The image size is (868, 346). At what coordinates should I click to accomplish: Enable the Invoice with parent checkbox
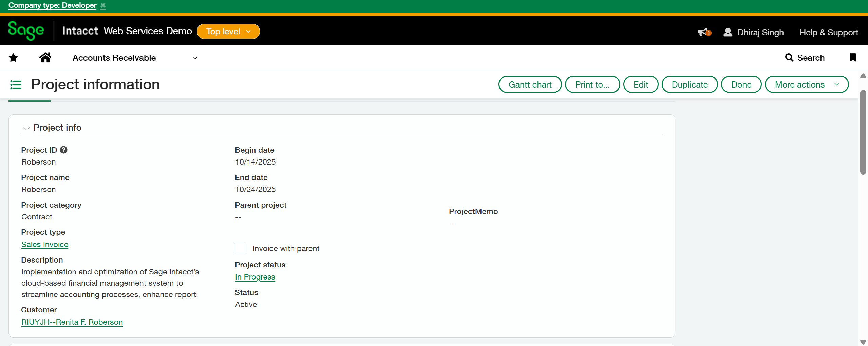tap(240, 248)
